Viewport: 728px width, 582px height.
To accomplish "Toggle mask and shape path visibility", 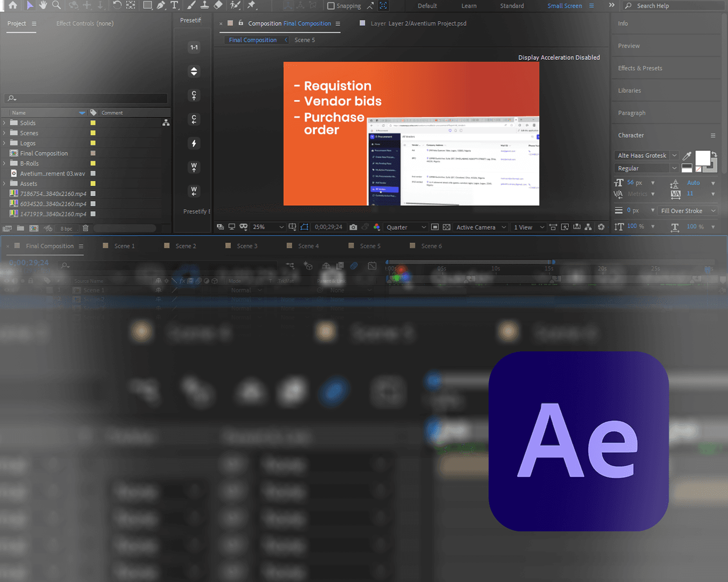I will 304,227.
